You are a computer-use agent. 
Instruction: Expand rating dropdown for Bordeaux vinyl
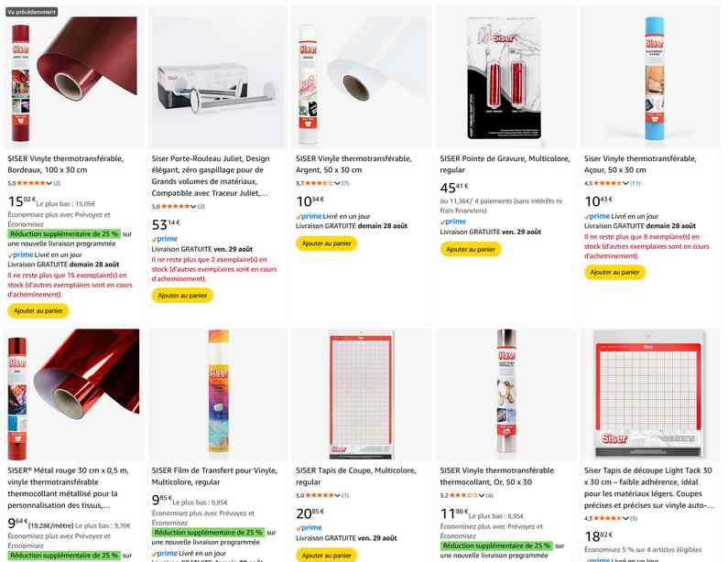[49, 183]
